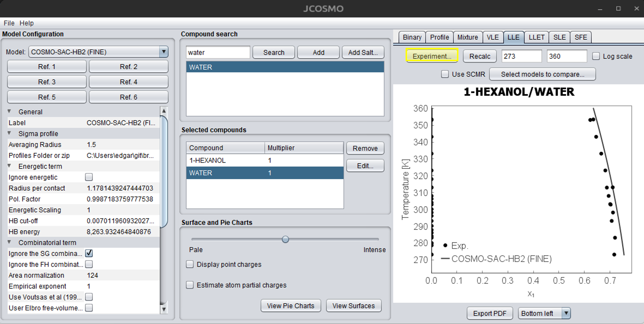644x324 pixels.
Task: Switch to the Profile tab
Action: point(439,37)
